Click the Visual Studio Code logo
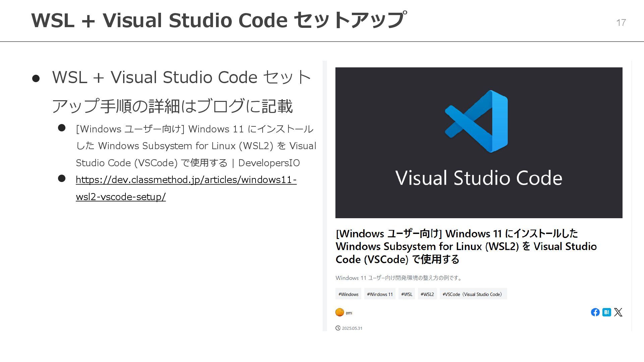Screen dimensions: 644x362 476,121
